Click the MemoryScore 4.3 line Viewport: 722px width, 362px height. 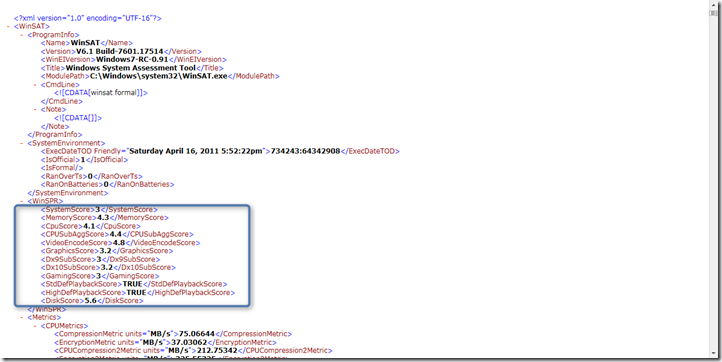pyautogui.click(x=105, y=218)
